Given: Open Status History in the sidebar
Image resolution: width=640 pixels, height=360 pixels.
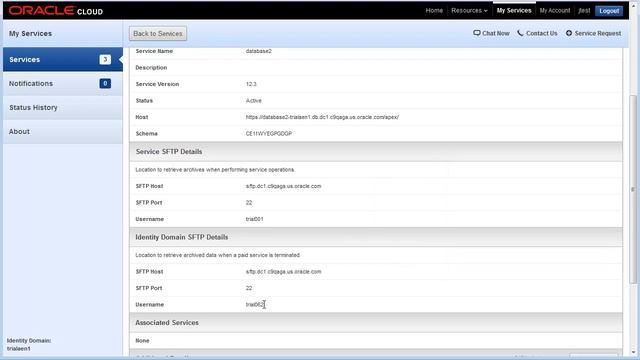Looking at the screenshot, I should 63,108.
